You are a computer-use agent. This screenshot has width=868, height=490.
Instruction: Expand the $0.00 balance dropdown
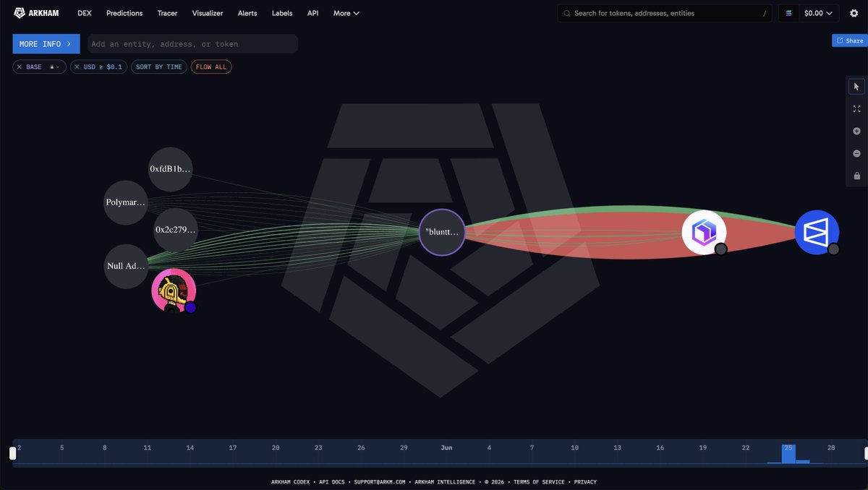(818, 13)
